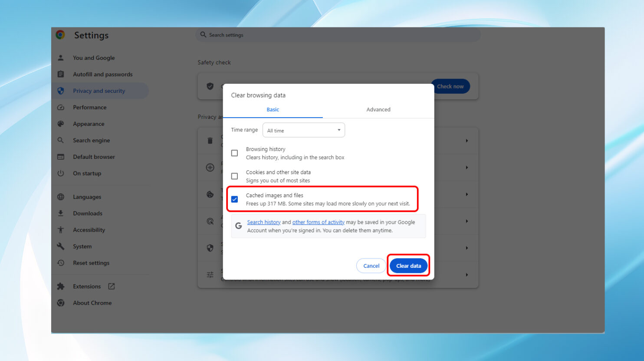This screenshot has height=361, width=644.
Task: Click the System wrench icon
Action: pos(61,246)
